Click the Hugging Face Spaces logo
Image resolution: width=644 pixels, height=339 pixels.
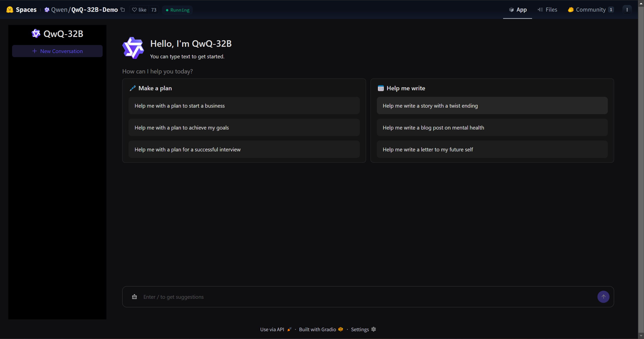coord(10,10)
